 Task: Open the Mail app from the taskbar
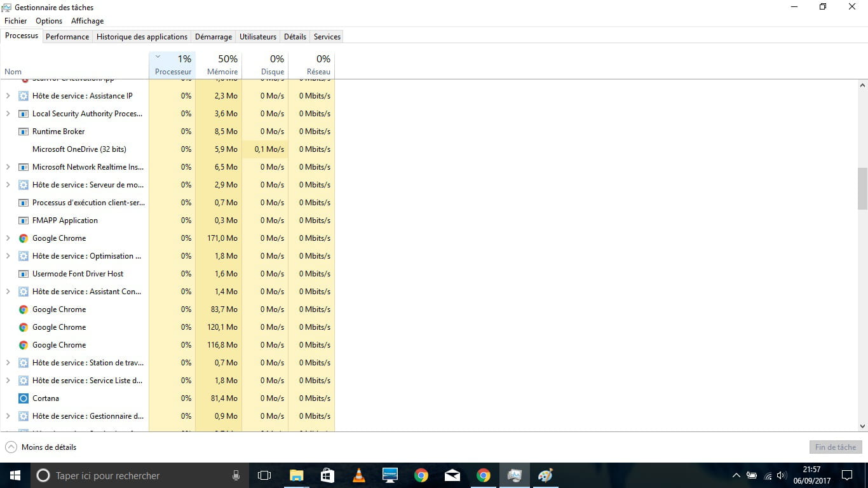pyautogui.click(x=452, y=475)
